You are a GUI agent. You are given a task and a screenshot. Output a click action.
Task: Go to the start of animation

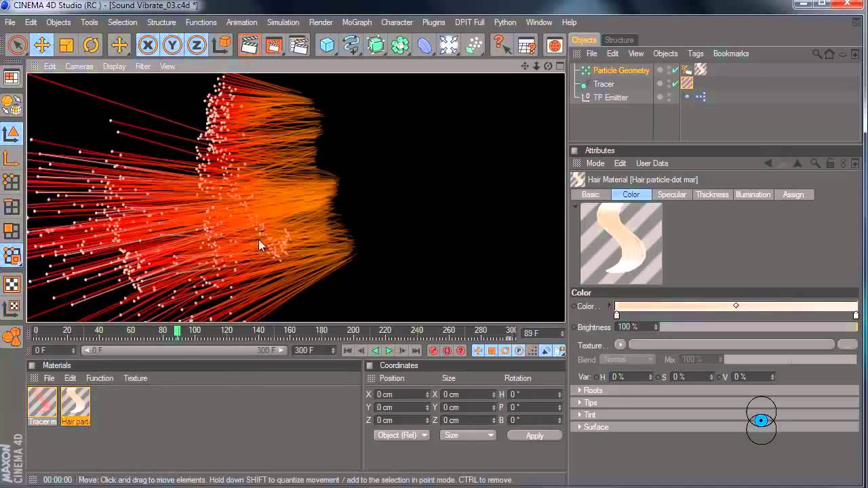pyautogui.click(x=348, y=350)
